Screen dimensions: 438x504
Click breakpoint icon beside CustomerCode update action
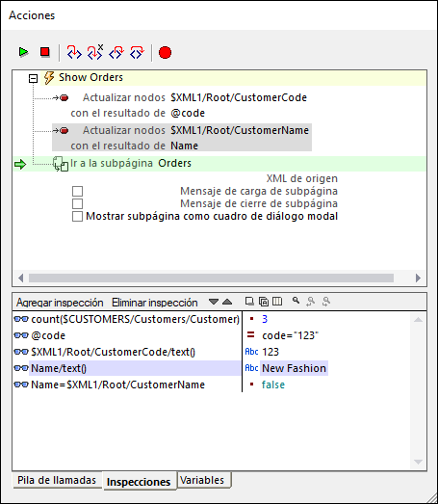[64, 97]
